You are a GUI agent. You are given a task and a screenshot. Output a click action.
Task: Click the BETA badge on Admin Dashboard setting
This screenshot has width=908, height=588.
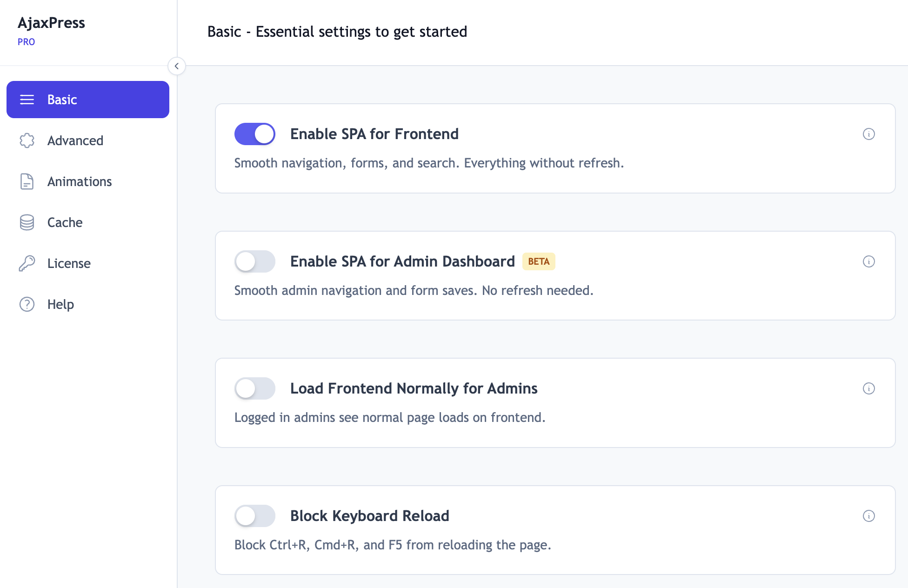(539, 261)
